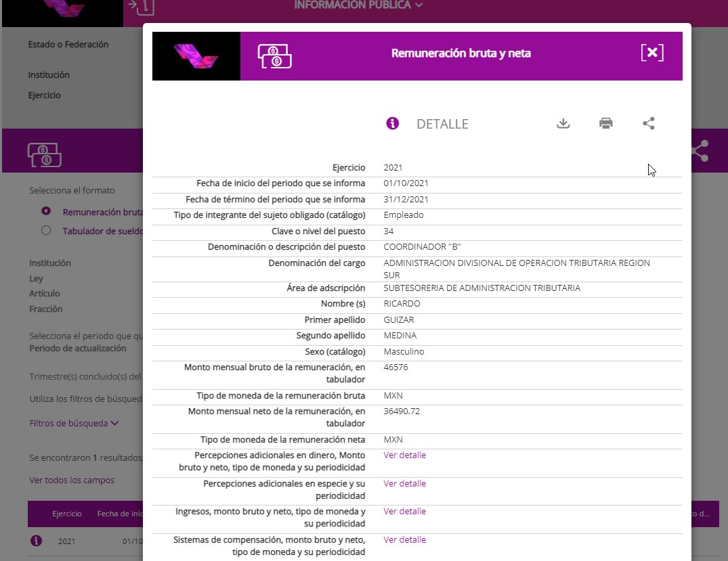The image size is (728, 561).
Task: Click the 2021 cell in the results row
Action: [66, 541]
